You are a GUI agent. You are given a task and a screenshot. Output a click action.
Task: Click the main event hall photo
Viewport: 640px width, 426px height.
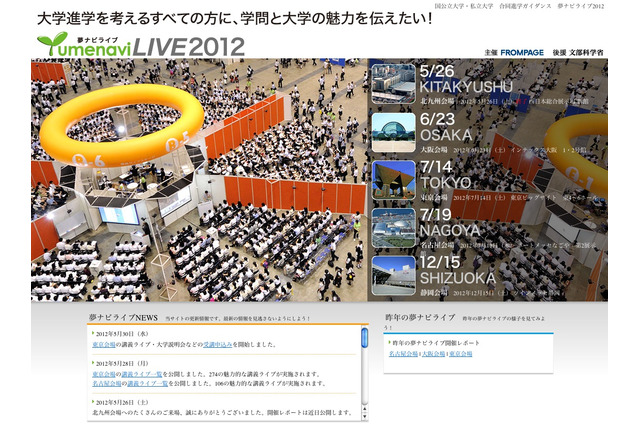click(x=199, y=180)
